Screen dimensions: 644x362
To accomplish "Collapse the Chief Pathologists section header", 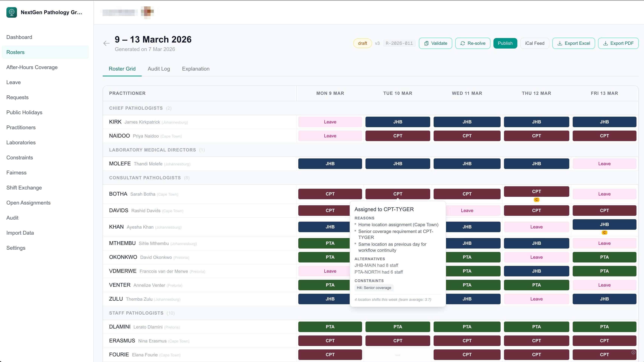I will pos(136,108).
